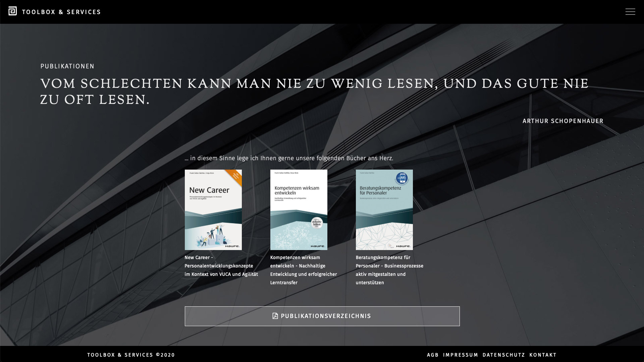Open the AGB footer link

[x=432, y=355]
